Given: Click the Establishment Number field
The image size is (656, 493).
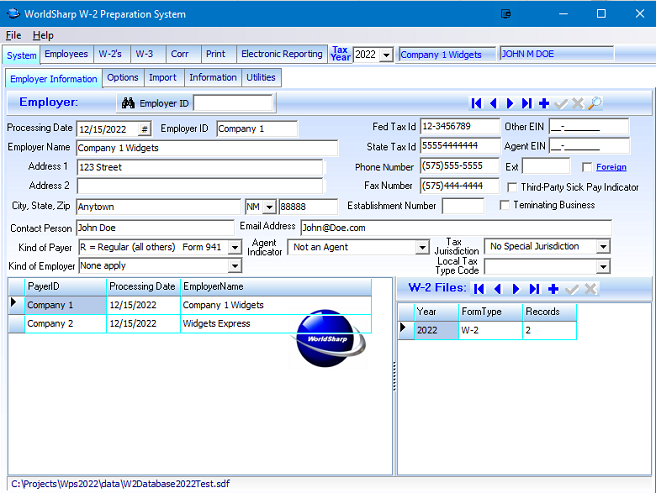Looking at the screenshot, I should point(463,206).
